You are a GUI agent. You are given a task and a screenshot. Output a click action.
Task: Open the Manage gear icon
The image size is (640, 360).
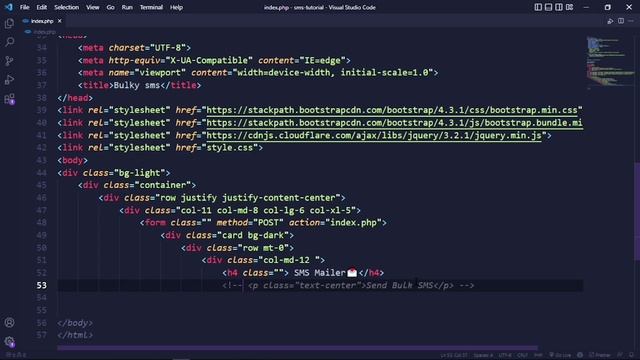9,341
